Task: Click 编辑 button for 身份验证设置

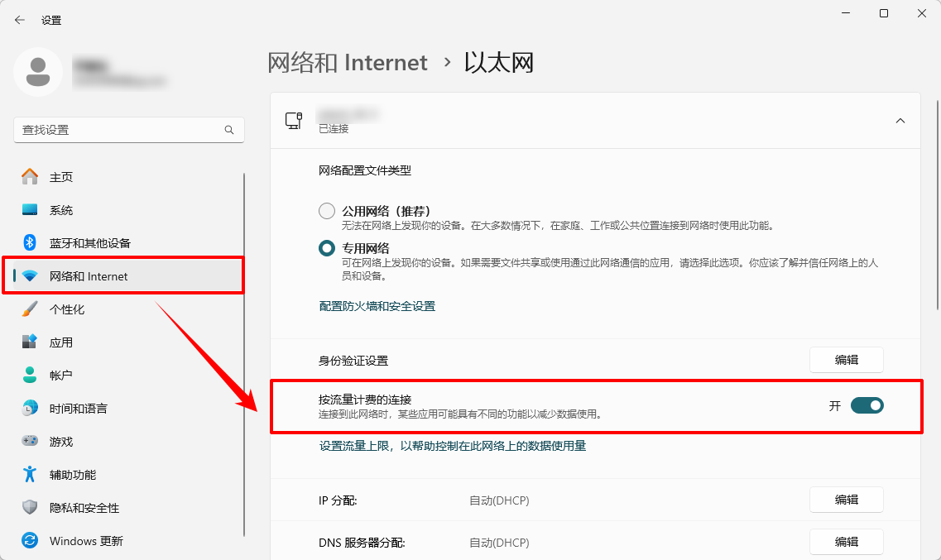Action: [846, 360]
